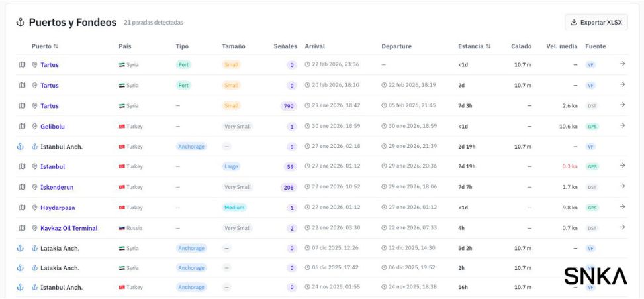Image resolution: width=644 pixels, height=299 pixels.
Task: Click the Señales column header
Action: [x=285, y=46]
